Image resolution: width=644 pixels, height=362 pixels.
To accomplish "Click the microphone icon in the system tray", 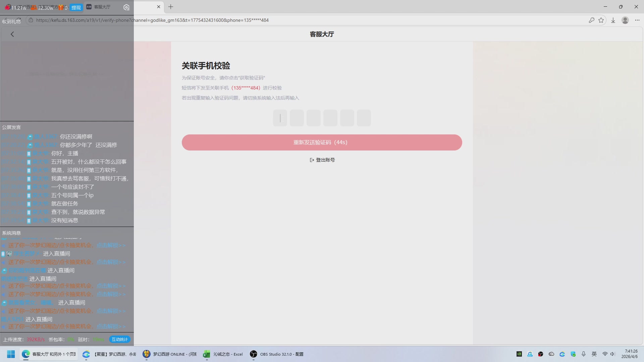I will pyautogui.click(x=584, y=354).
